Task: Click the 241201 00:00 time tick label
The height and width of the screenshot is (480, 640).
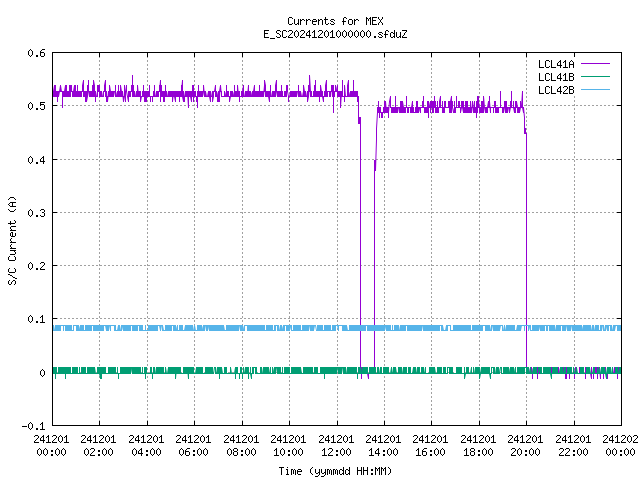Action: [51, 446]
